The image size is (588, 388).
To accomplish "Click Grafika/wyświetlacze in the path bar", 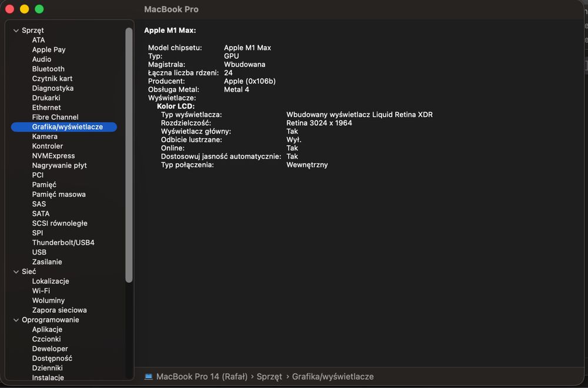I will (332, 376).
